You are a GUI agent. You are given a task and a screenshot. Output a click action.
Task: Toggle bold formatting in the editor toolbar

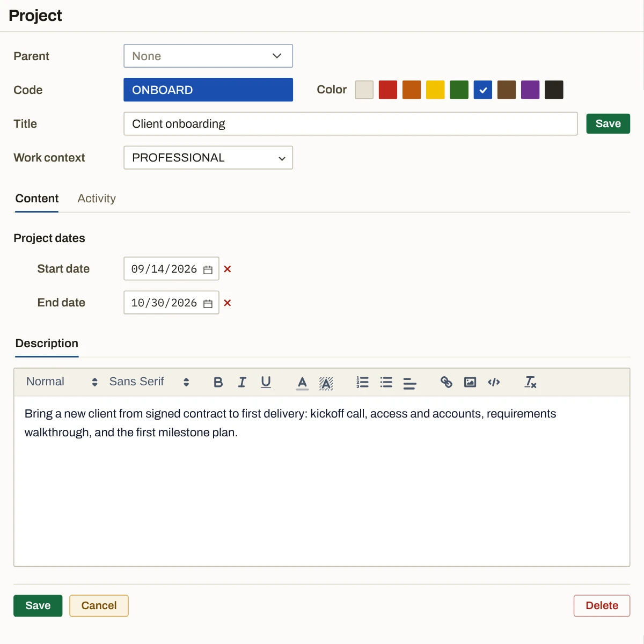click(218, 382)
